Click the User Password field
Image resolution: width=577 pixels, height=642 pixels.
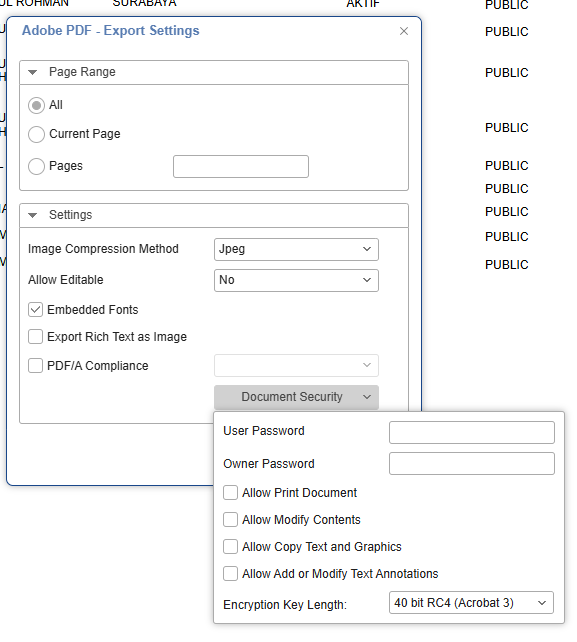click(472, 432)
